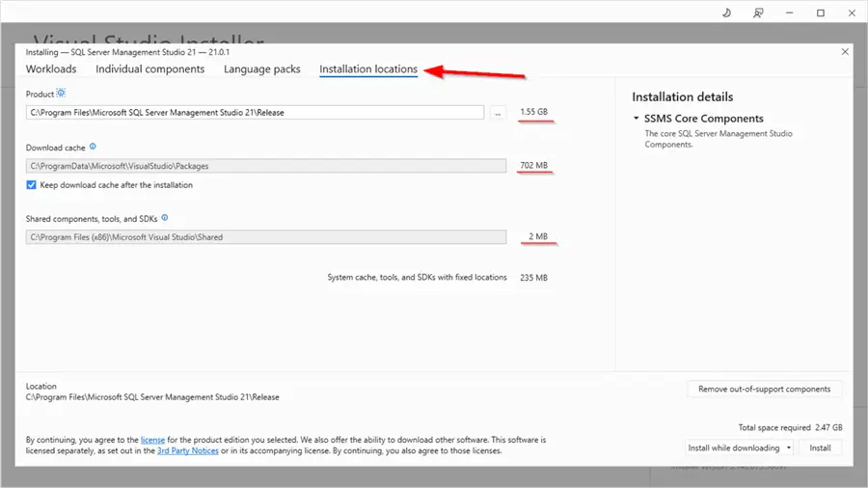868x488 pixels.
Task: Switch to the Workloads tab
Action: (51, 69)
